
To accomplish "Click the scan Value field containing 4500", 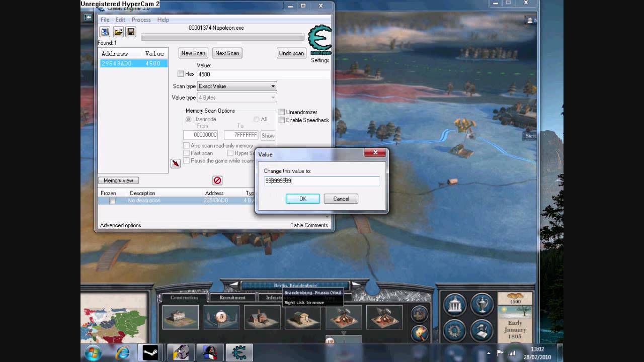I will pyautogui.click(x=263, y=74).
